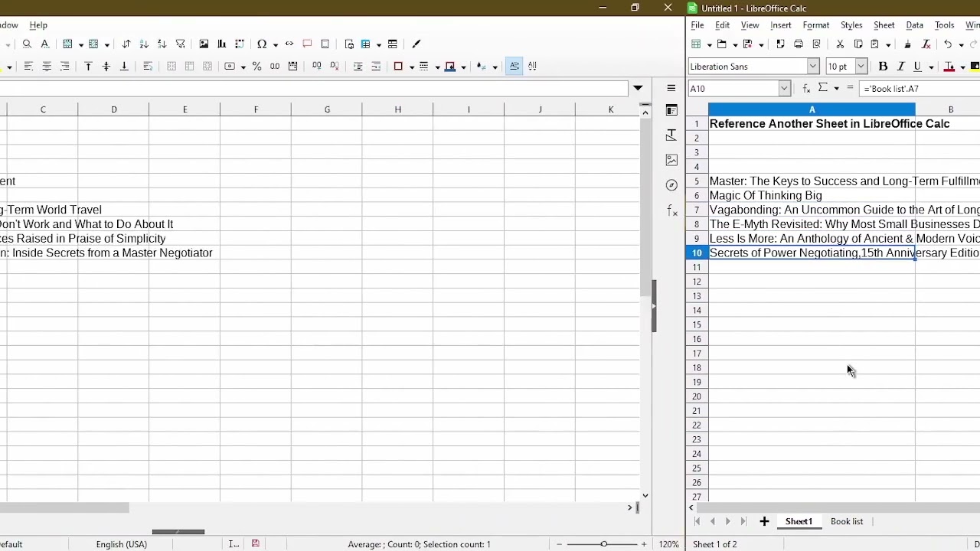This screenshot has width=980, height=551.
Task: Toggle Underline formatting in right window
Action: [917, 67]
